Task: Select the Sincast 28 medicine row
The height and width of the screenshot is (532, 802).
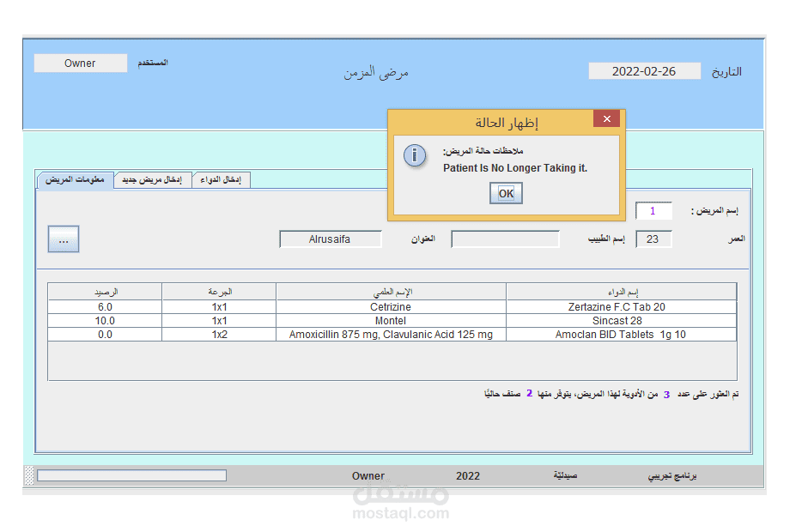Action: click(x=392, y=320)
